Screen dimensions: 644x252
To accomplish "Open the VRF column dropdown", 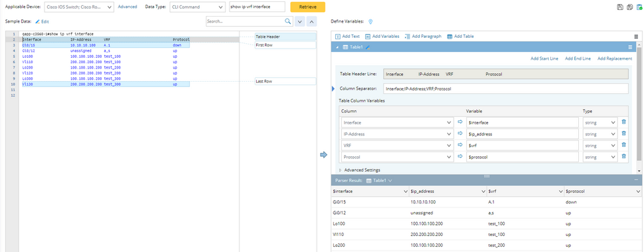I will (397, 146).
